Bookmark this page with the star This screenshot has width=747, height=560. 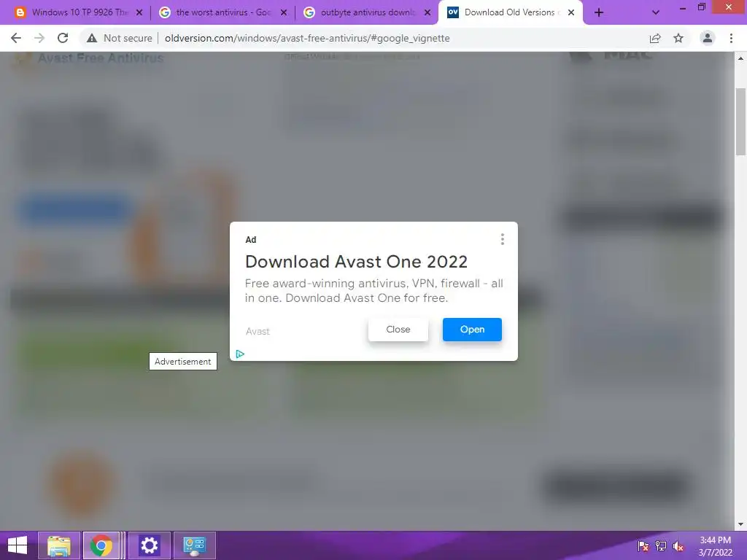point(678,38)
